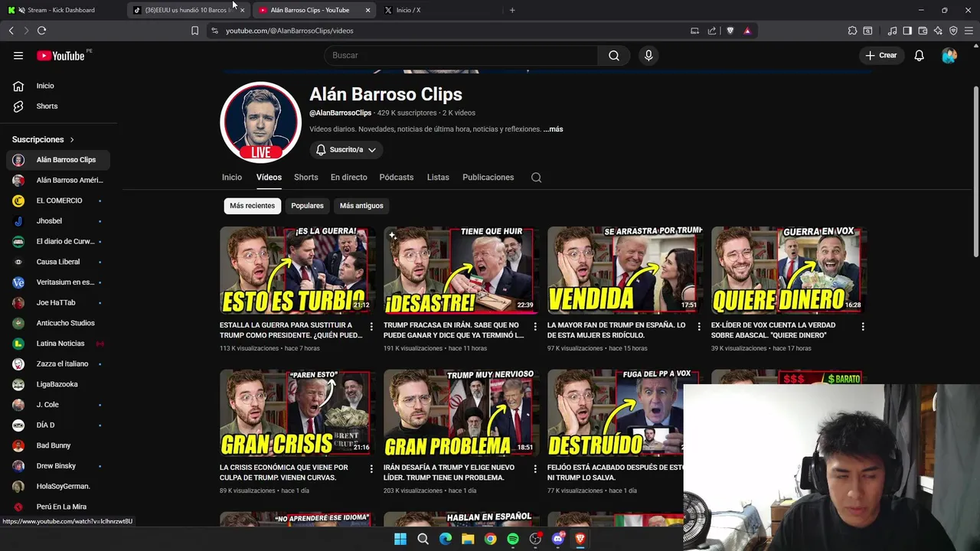980x551 pixels.
Task: Open Brave Shields lion icon
Action: [730, 31]
